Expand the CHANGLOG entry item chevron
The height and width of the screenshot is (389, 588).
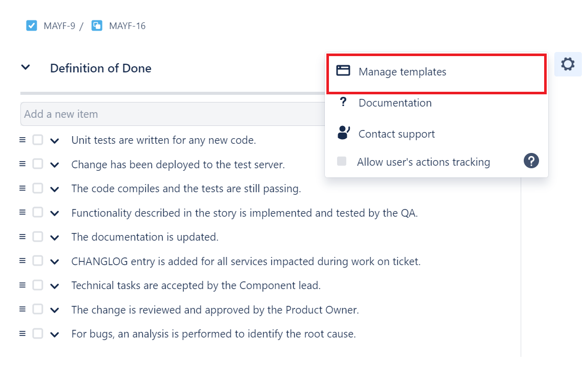tap(55, 262)
